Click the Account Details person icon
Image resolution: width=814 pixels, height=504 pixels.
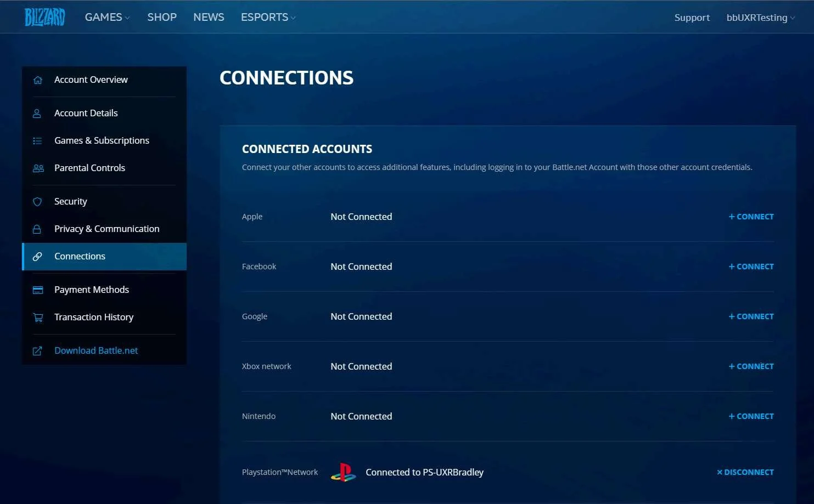point(37,114)
